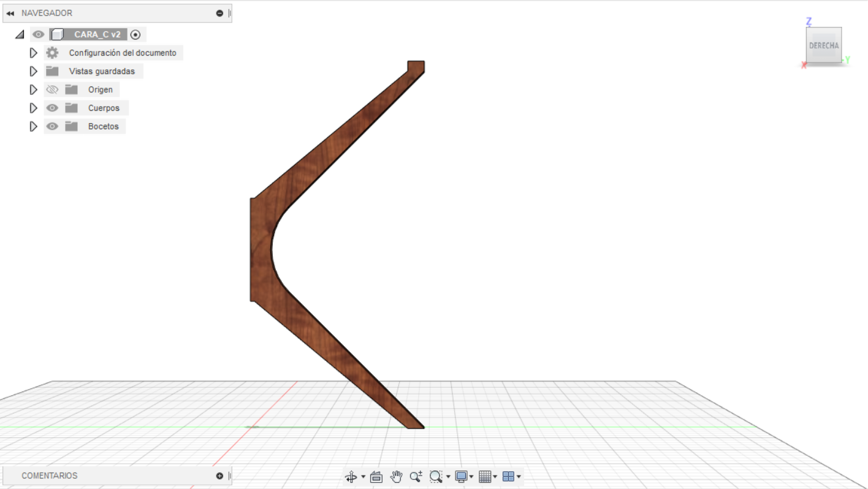Select the Orbit tool in the navigation bar
This screenshot has width=868, height=489.
coord(351,476)
